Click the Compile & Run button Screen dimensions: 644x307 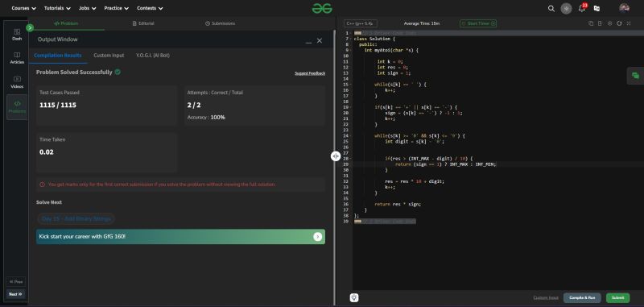[582, 297]
